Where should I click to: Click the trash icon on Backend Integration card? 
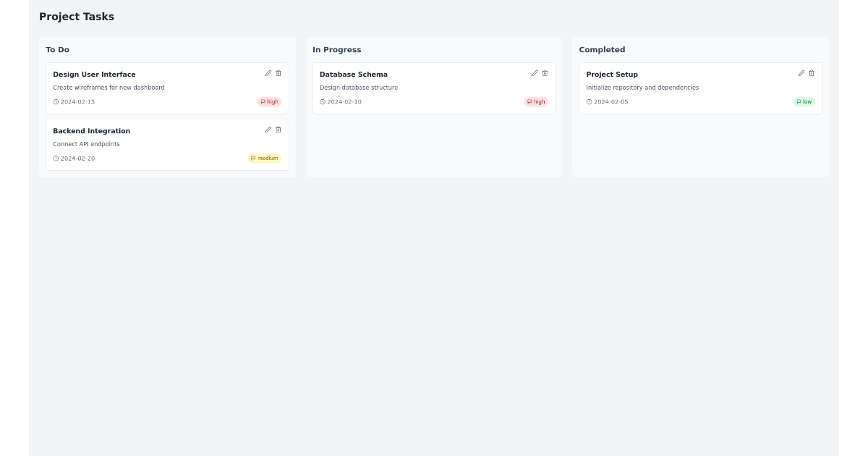pos(278,130)
